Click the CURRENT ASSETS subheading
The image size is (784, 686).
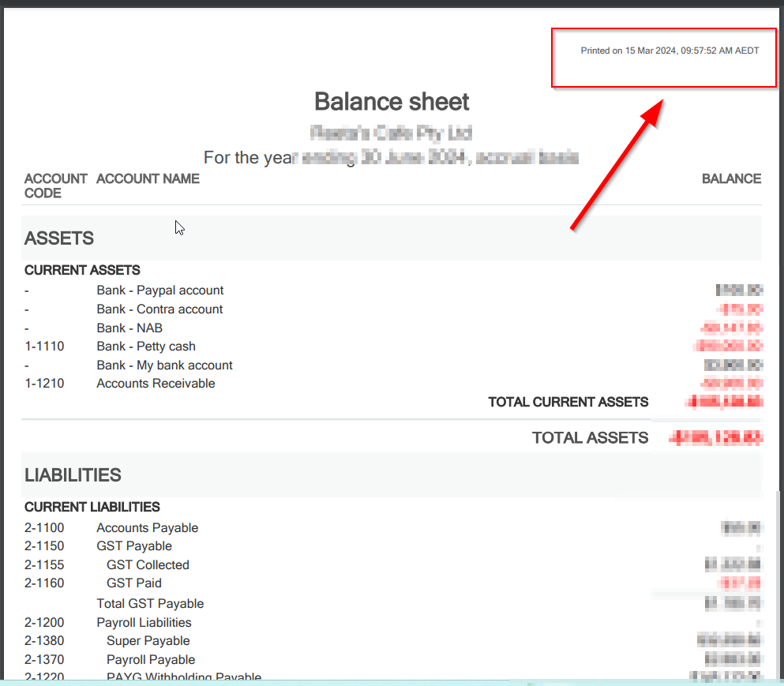tap(82, 270)
